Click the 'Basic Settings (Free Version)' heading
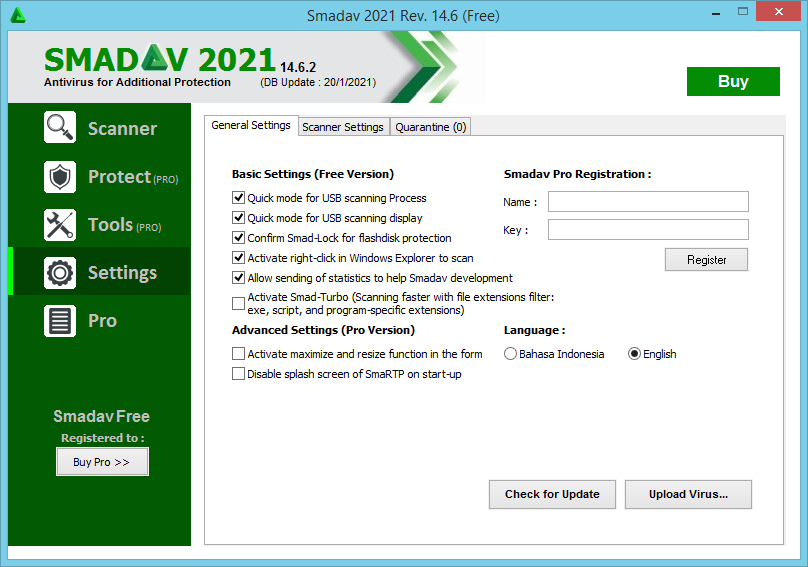Screen dimensions: 808x567 tap(313, 174)
